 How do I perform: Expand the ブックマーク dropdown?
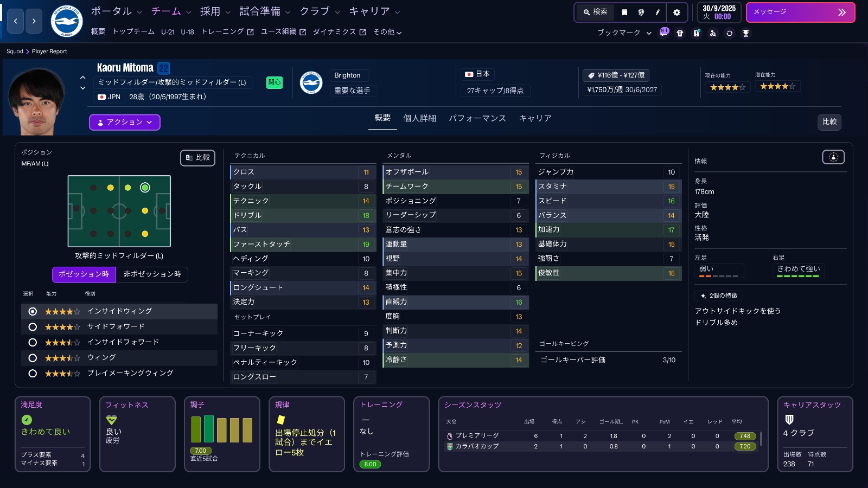click(x=624, y=33)
